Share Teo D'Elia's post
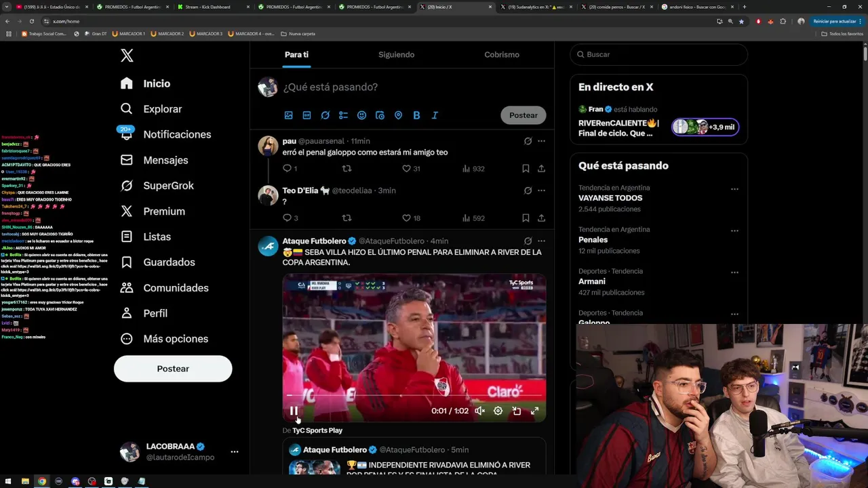This screenshot has width=868, height=488. [x=541, y=218]
